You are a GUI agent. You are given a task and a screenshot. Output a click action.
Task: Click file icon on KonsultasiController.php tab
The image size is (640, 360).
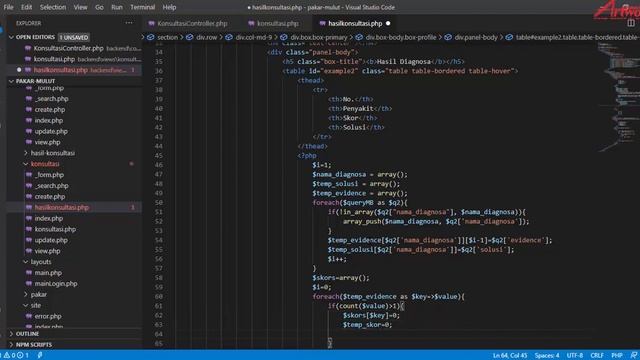tap(151, 23)
